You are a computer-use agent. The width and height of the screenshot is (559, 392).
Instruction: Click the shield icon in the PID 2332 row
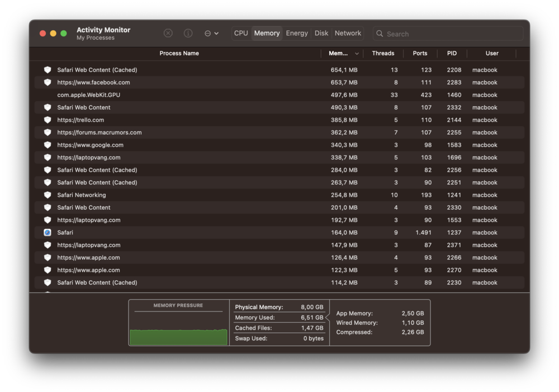[x=48, y=107]
